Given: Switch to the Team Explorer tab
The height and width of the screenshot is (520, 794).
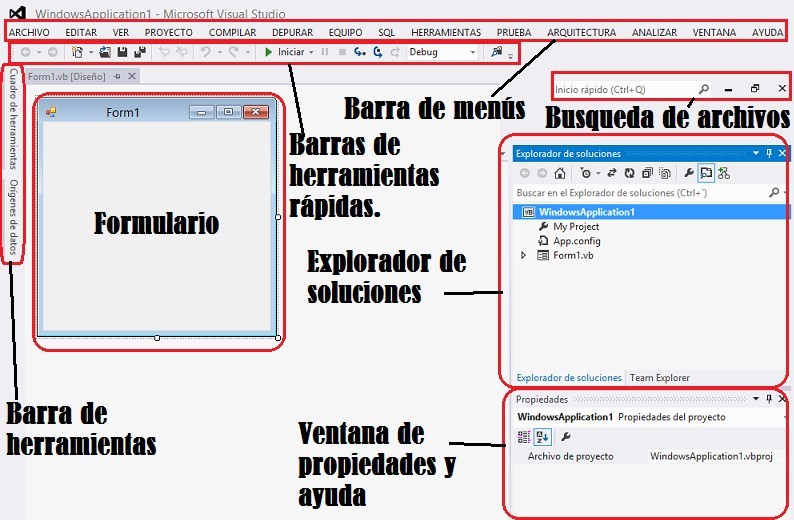Looking at the screenshot, I should [659, 378].
